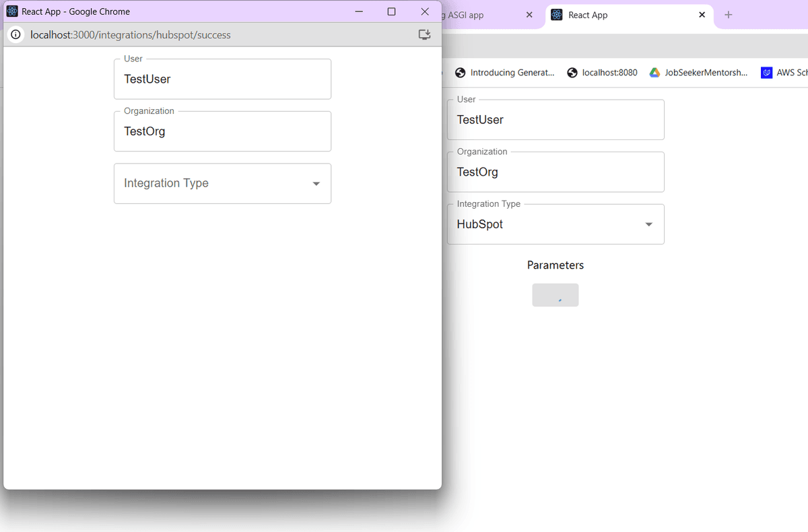Click the Organization field in popup window
Image resolution: width=808 pixels, height=532 pixels.
[222, 131]
